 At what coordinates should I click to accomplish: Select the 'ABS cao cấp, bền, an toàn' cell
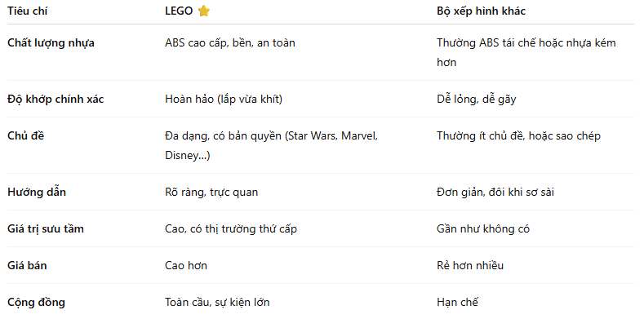230,42
